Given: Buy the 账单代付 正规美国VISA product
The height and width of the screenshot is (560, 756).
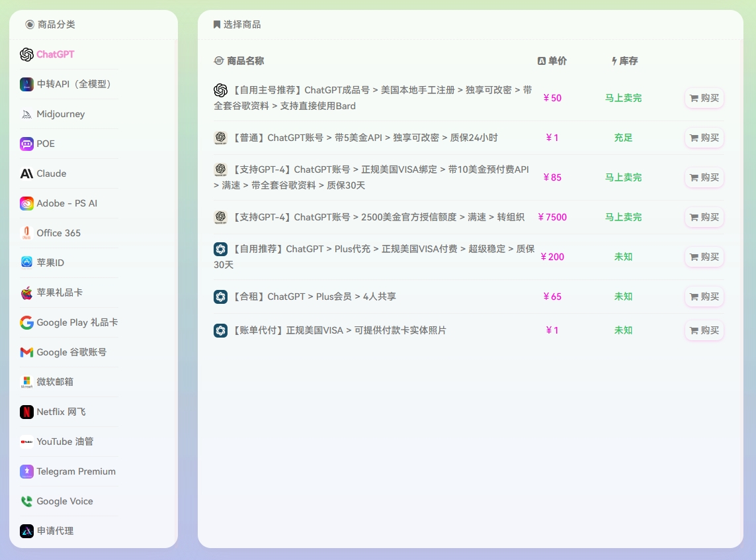Looking at the screenshot, I should [x=704, y=331].
